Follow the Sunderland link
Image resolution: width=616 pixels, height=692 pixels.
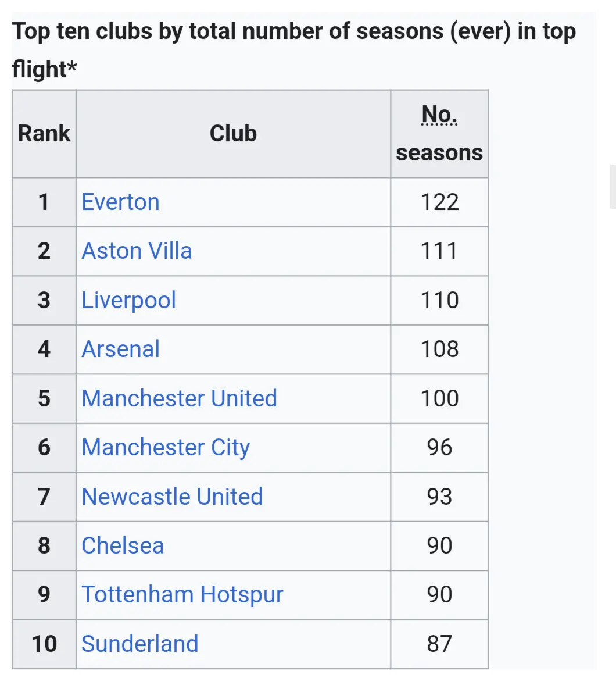tap(139, 644)
